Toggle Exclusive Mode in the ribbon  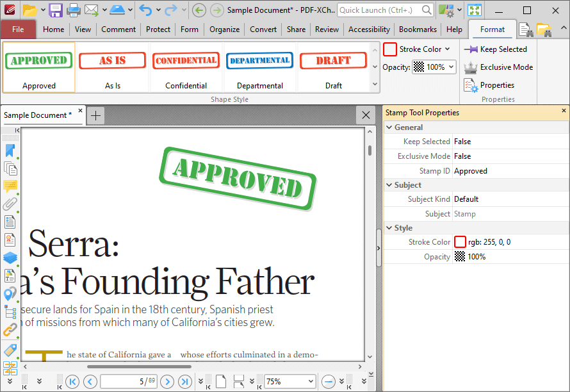498,67
